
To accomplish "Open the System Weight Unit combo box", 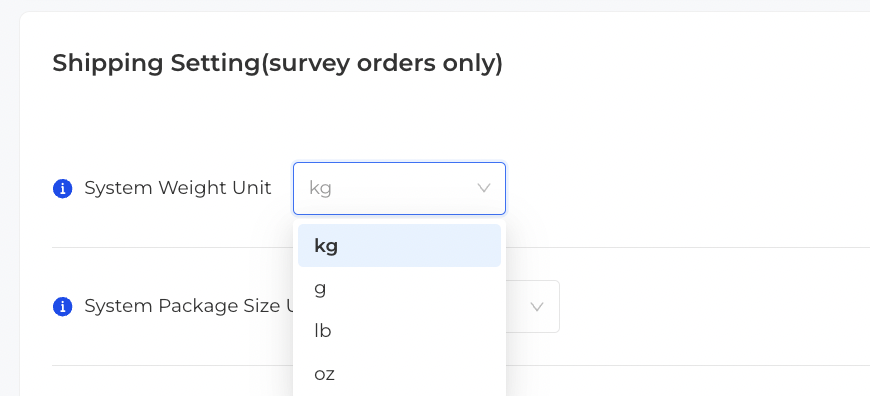I will pos(399,188).
